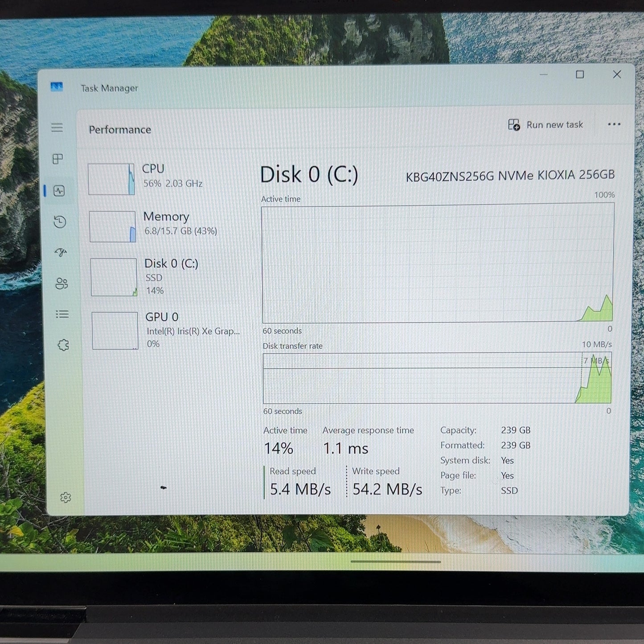Click the Task Manager app icon
Viewport: 644px width, 644px height.
[57, 86]
